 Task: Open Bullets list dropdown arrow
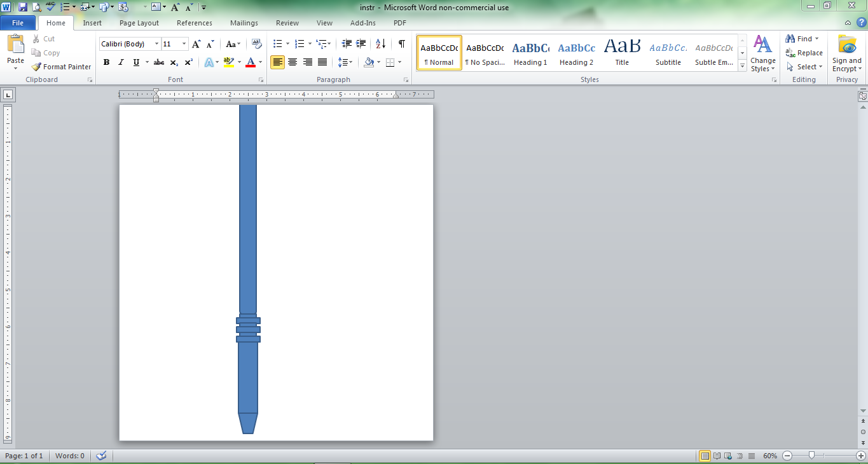(x=287, y=44)
